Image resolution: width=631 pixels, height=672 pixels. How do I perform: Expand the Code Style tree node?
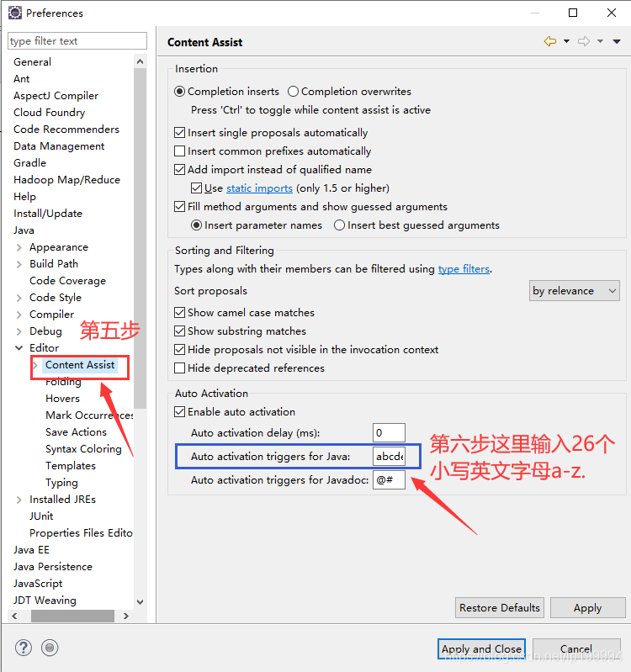click(x=19, y=298)
